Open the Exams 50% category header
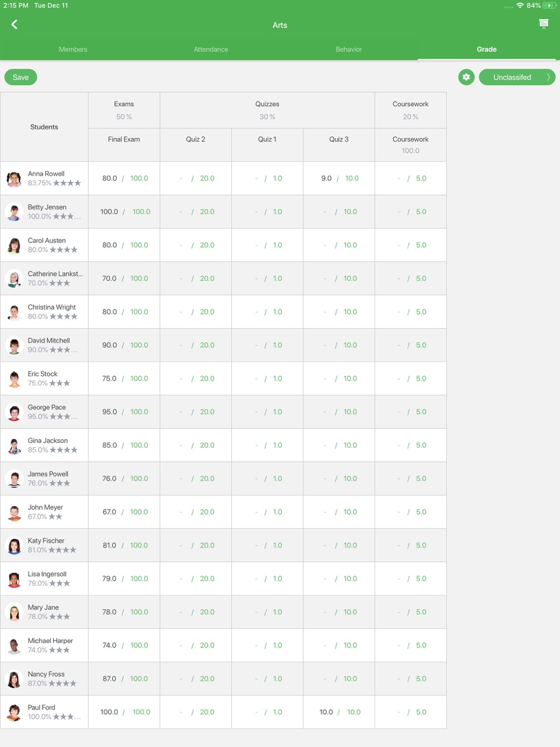560x747 pixels. tap(124, 110)
